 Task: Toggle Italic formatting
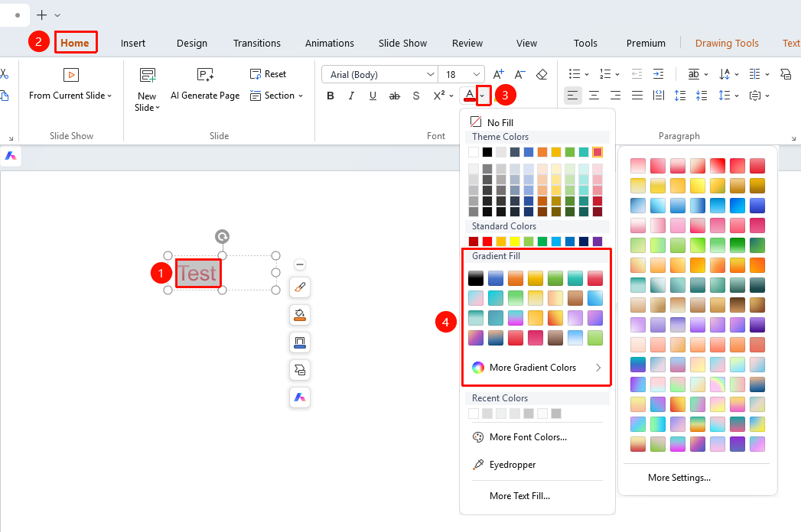click(x=351, y=96)
